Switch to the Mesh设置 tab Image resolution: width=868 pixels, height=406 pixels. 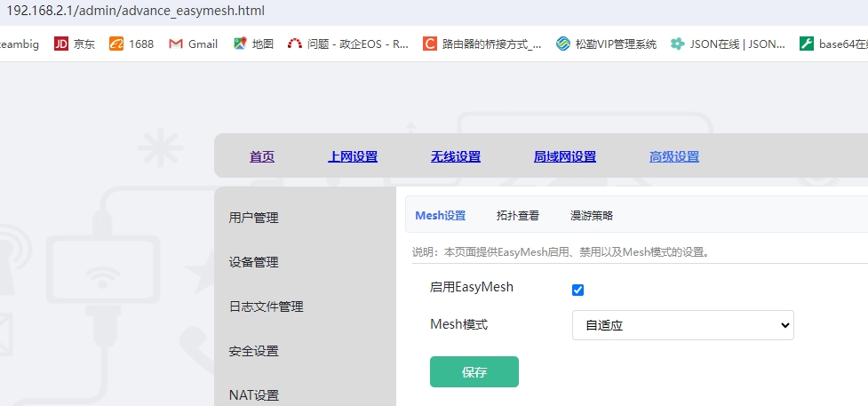[x=440, y=216]
